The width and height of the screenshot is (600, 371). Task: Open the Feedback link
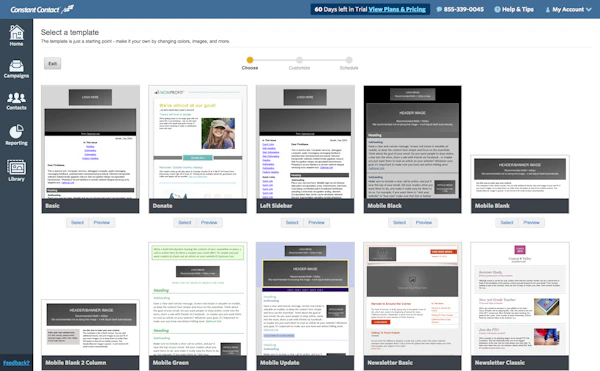click(16, 363)
